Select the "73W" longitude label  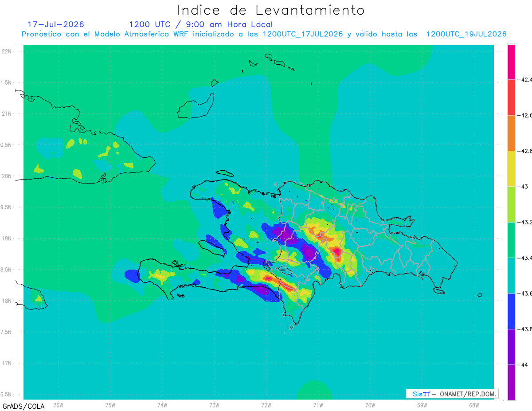(x=214, y=405)
